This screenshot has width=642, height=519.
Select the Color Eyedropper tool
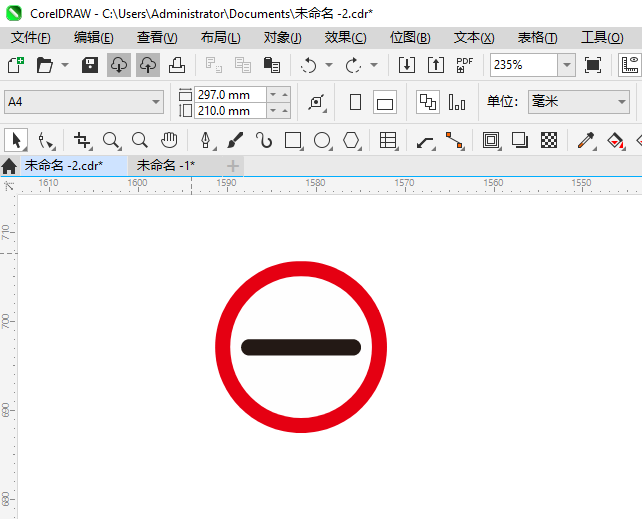(586, 140)
